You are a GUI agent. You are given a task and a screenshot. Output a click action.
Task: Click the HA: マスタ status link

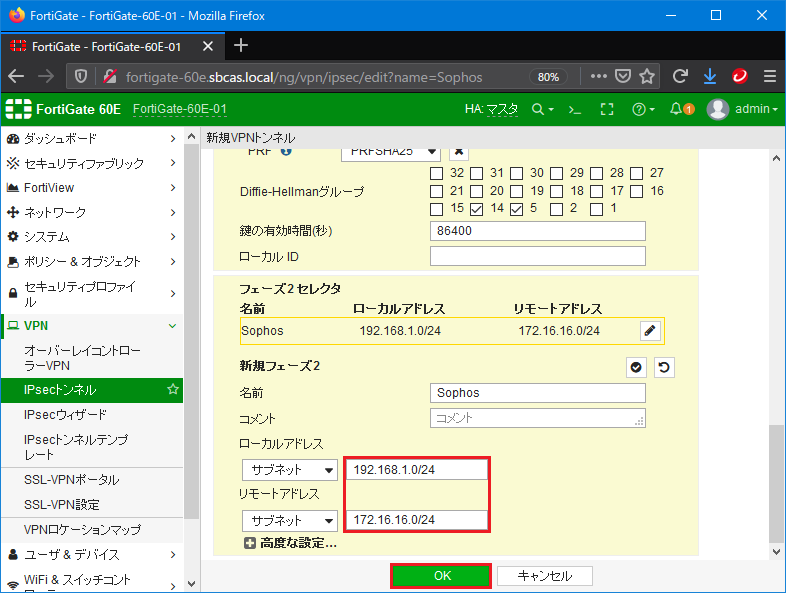click(x=491, y=109)
